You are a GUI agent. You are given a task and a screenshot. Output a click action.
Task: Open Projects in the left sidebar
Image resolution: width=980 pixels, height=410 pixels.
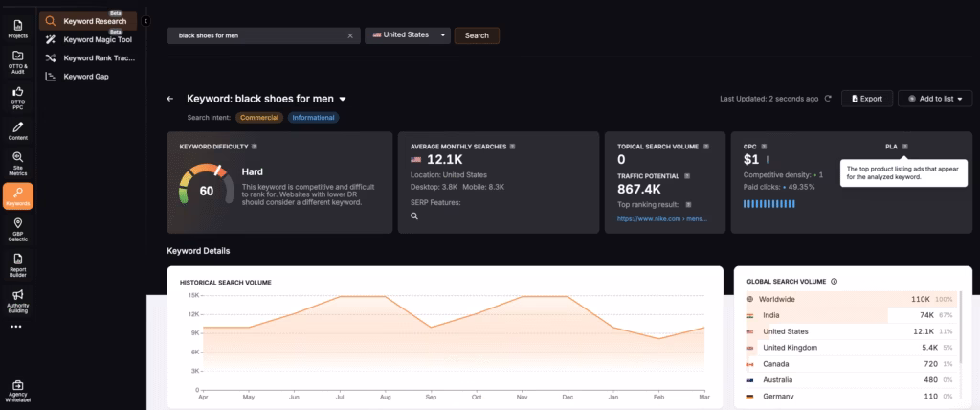(x=16, y=27)
